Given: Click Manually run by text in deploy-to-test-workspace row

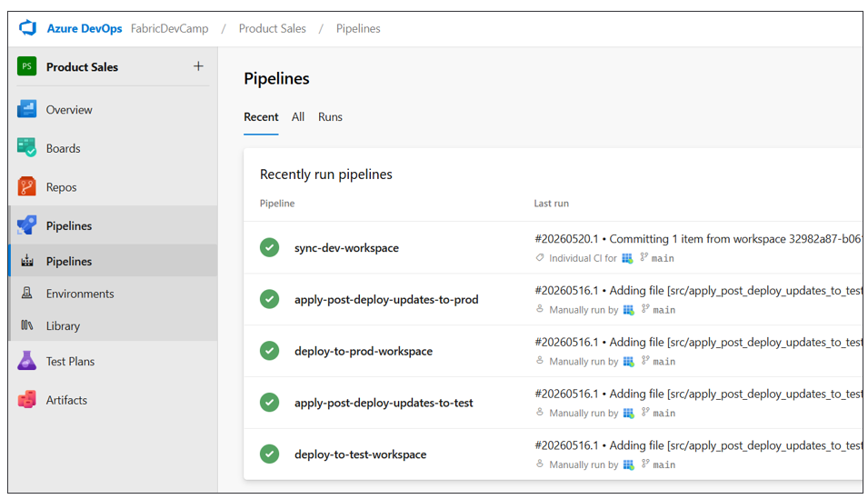Looking at the screenshot, I should pyautogui.click(x=584, y=464).
